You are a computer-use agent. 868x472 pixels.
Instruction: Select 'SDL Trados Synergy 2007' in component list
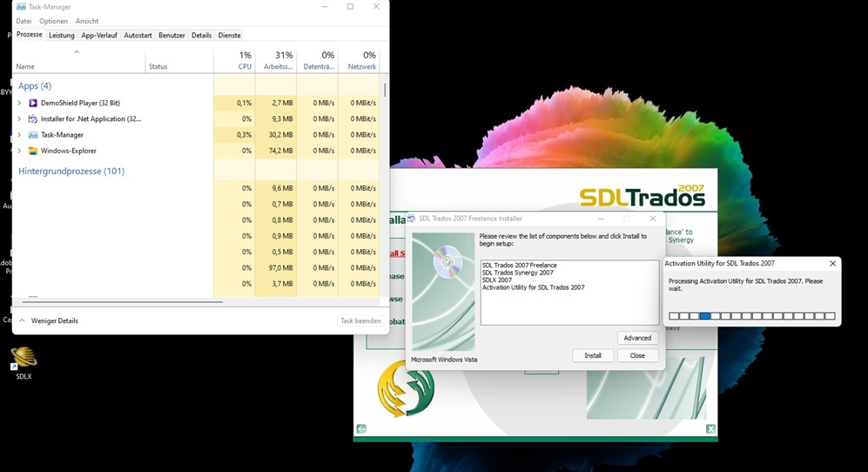pos(518,273)
